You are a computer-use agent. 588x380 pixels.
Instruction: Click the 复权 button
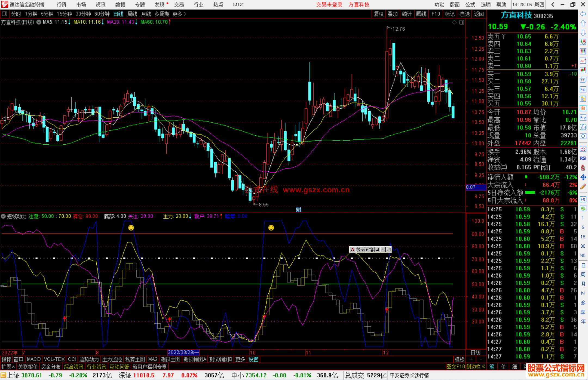point(379,14)
